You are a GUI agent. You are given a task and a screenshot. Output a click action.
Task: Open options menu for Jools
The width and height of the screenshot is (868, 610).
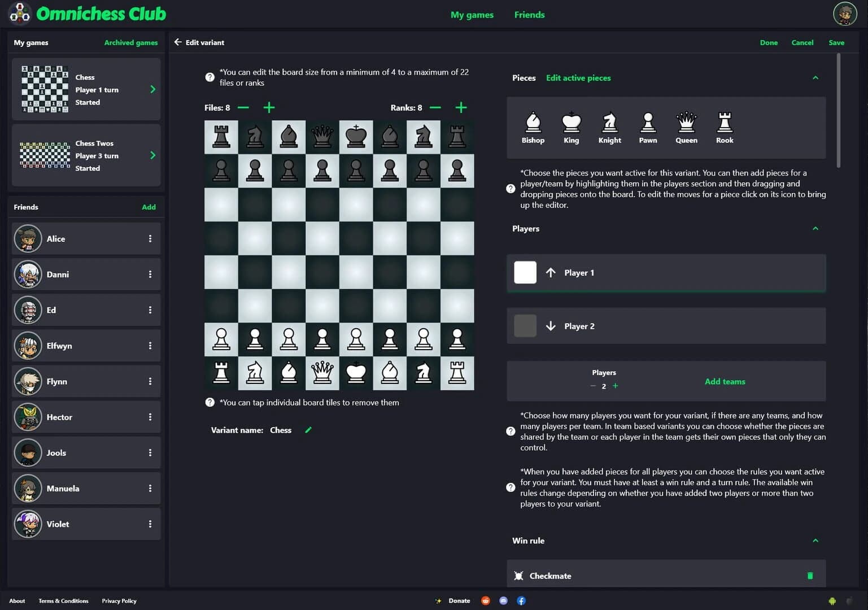150,452
